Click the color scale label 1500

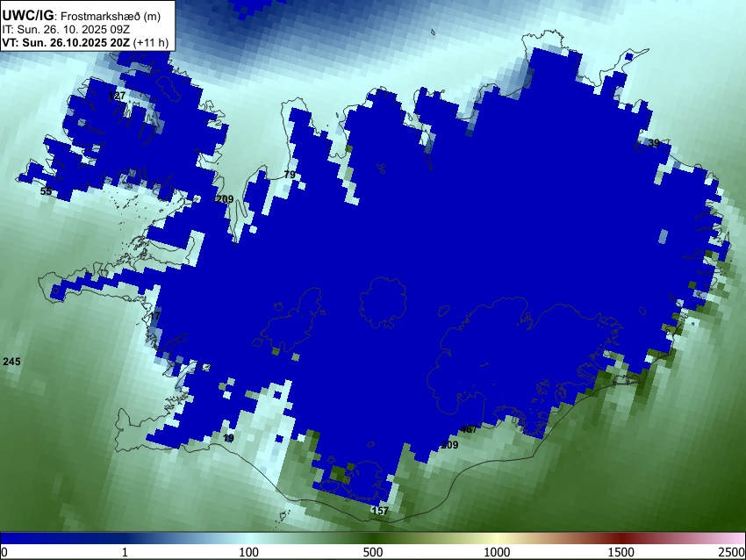coord(620,552)
